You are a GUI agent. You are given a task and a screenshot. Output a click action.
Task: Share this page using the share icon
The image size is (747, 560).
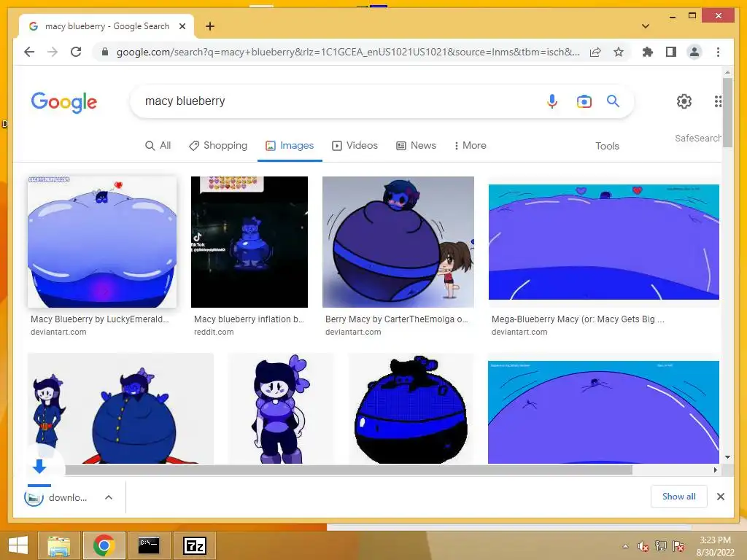[x=595, y=52]
